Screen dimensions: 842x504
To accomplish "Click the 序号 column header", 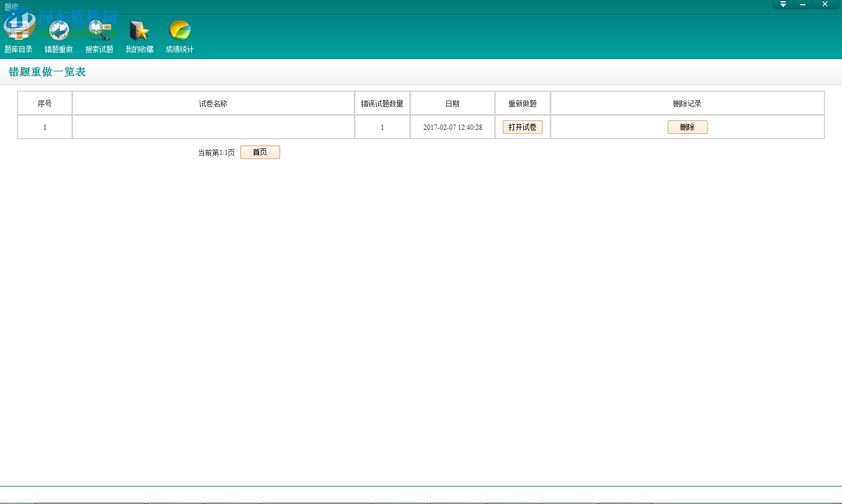I will point(45,103).
